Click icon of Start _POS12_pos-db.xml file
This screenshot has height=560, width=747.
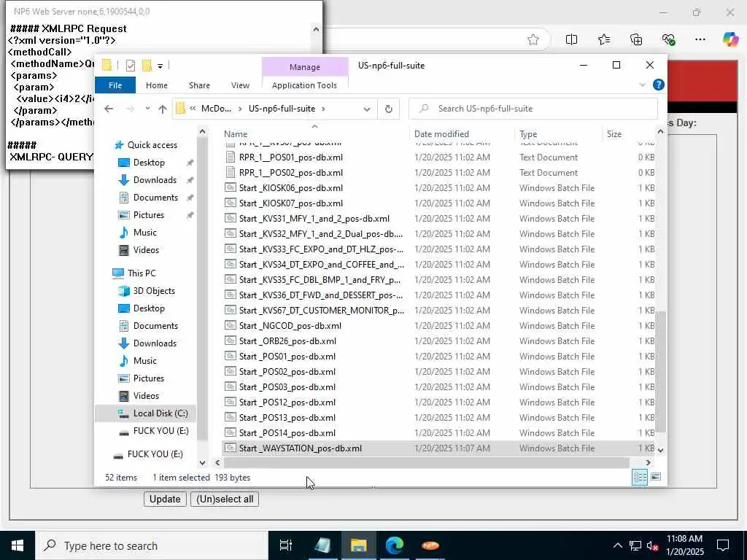coord(231,402)
